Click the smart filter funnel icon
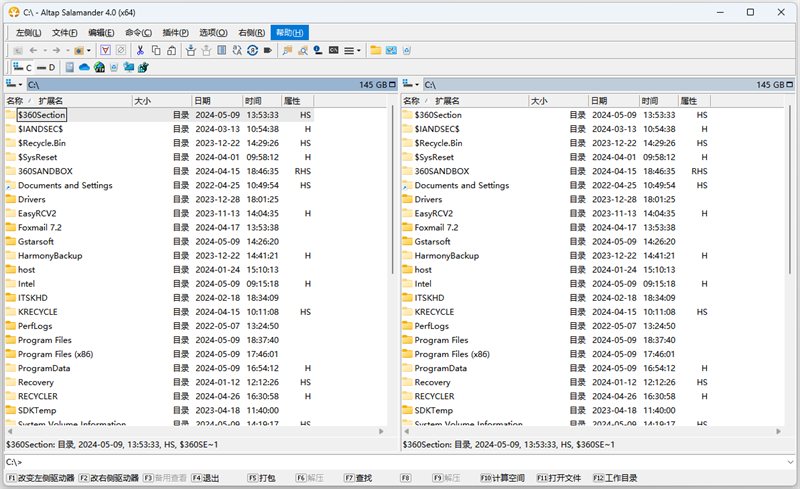 [105, 50]
